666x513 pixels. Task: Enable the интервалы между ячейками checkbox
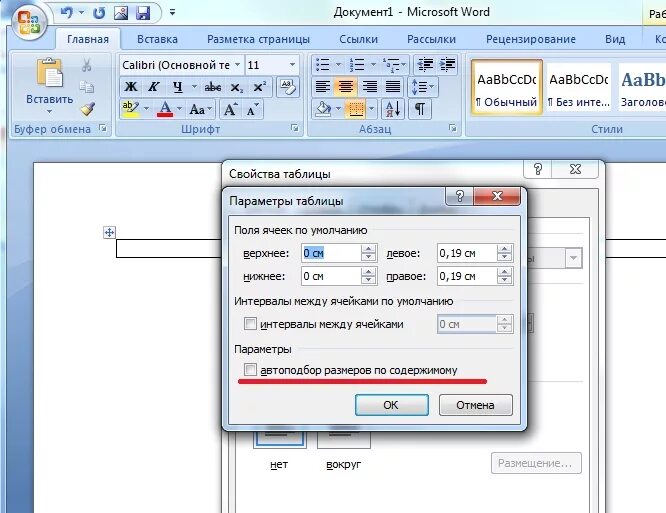(x=250, y=324)
